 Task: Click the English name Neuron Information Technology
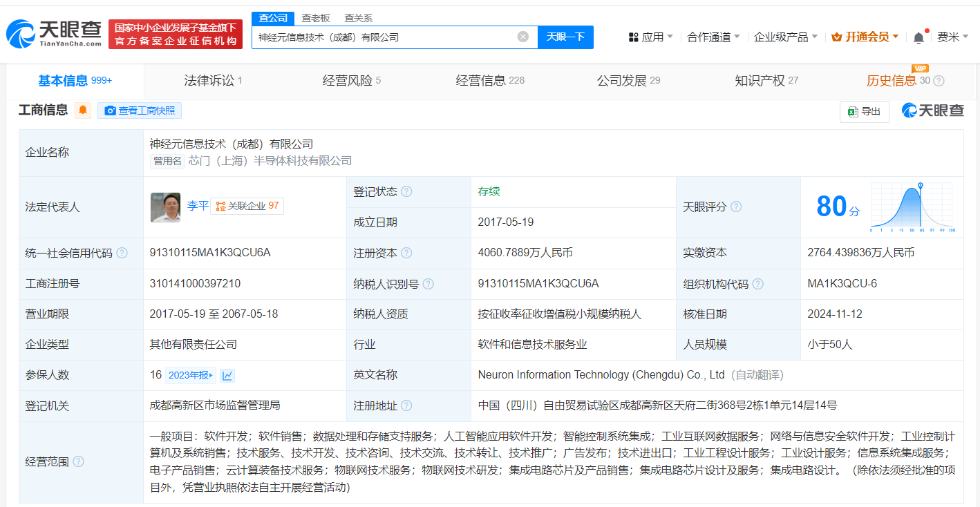pos(601,375)
